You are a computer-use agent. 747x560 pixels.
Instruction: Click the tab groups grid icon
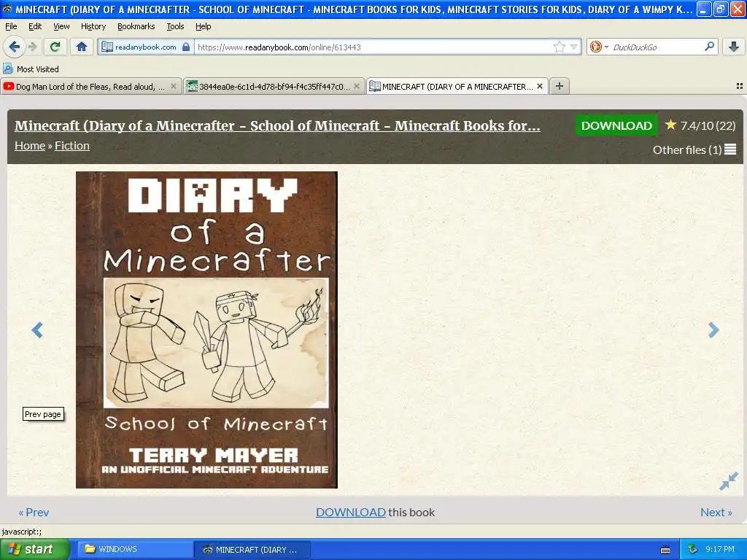click(x=740, y=86)
